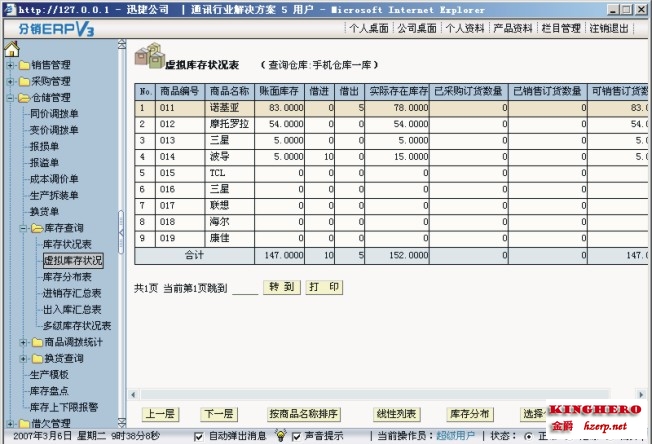Click the sidebar collapse arrow handle

pos(121,232)
